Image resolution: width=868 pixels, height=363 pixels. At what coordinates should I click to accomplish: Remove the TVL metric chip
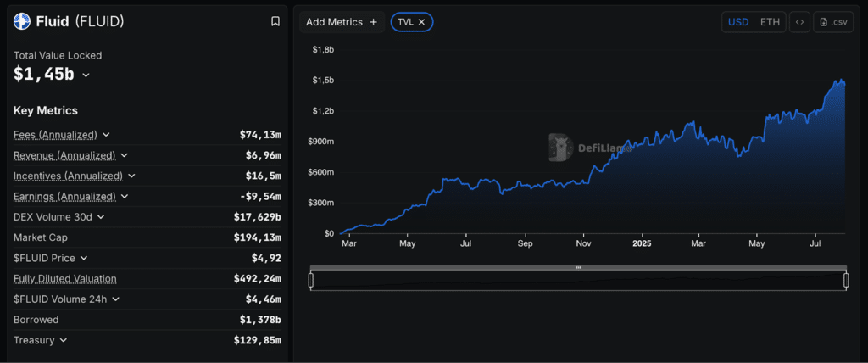pyautogui.click(x=421, y=22)
